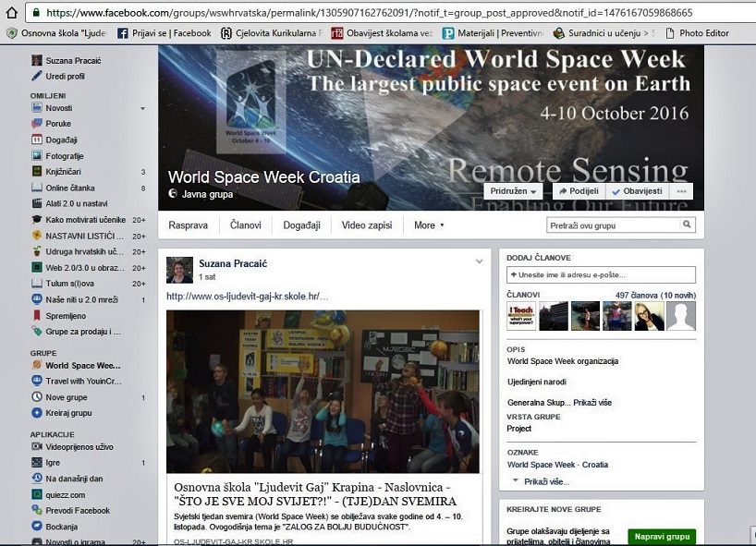Viewport: 756px width, 546px height.
Task: Click the Podijeli share button
Action: click(x=579, y=191)
